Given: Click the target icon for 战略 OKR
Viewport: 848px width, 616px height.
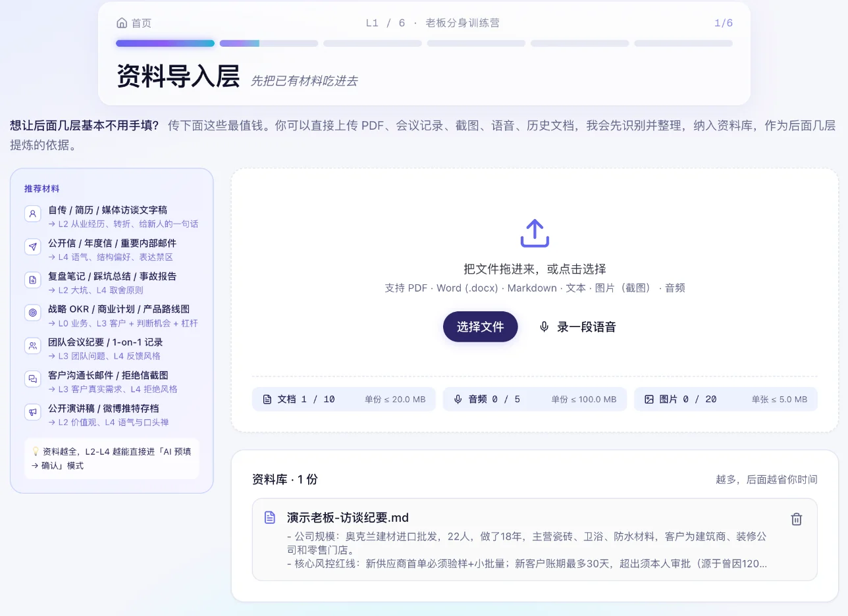Looking at the screenshot, I should (x=33, y=313).
